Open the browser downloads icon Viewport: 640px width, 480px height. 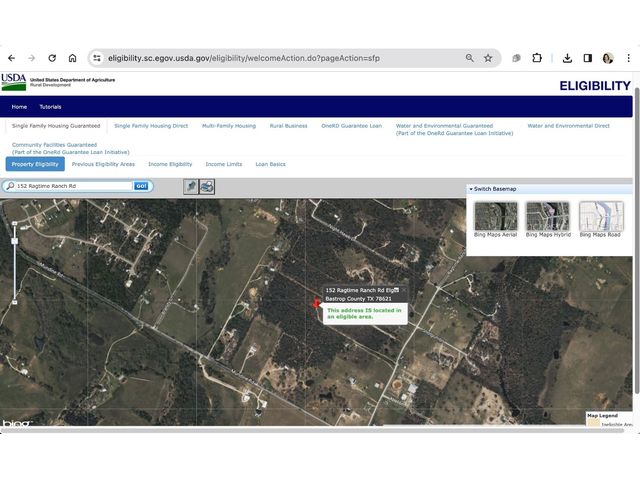pyautogui.click(x=567, y=58)
